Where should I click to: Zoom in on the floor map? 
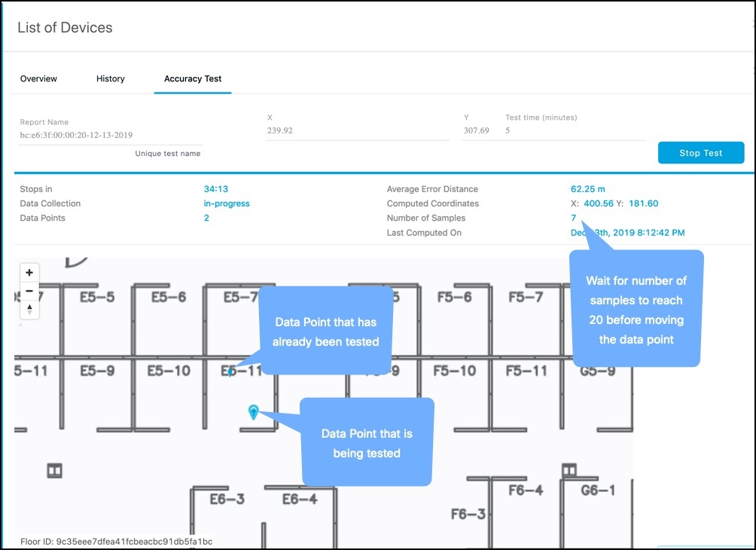coord(29,273)
